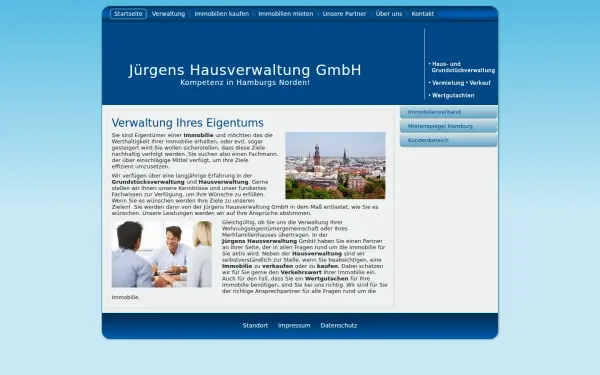Click the Wertgutachten header bullet text

point(452,96)
